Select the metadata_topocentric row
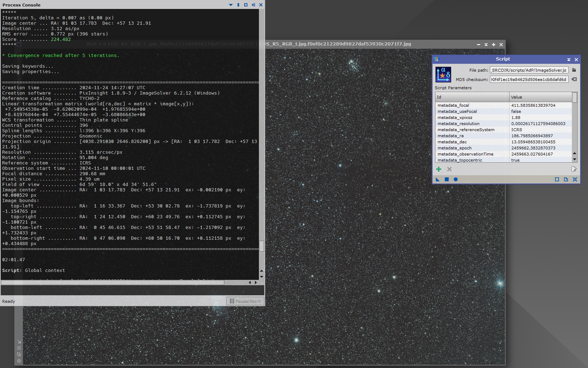The image size is (588, 368). (504, 160)
